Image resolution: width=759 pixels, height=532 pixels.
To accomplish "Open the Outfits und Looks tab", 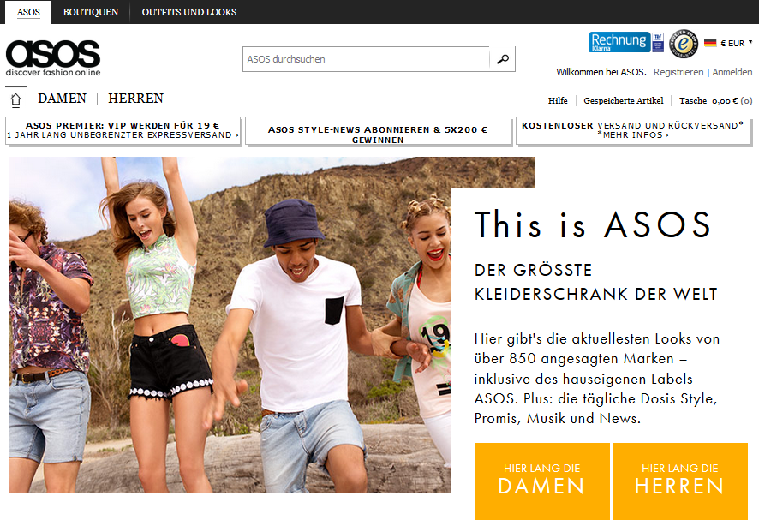I will (x=188, y=12).
